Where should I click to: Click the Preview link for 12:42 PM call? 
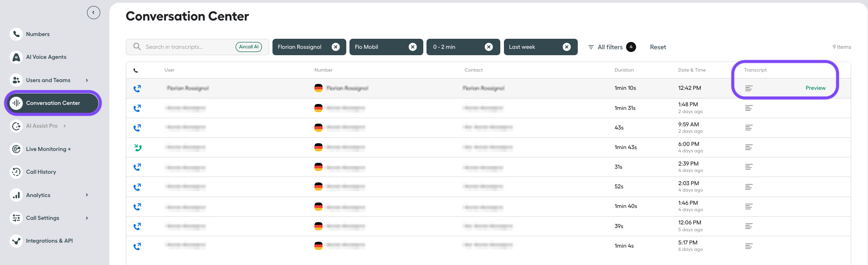pos(815,88)
